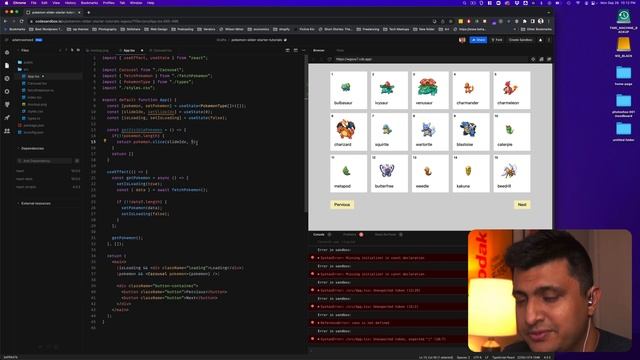Open the rocket Deployment icon in sidebar
Viewport: 640px width, 360px height.
(7, 118)
